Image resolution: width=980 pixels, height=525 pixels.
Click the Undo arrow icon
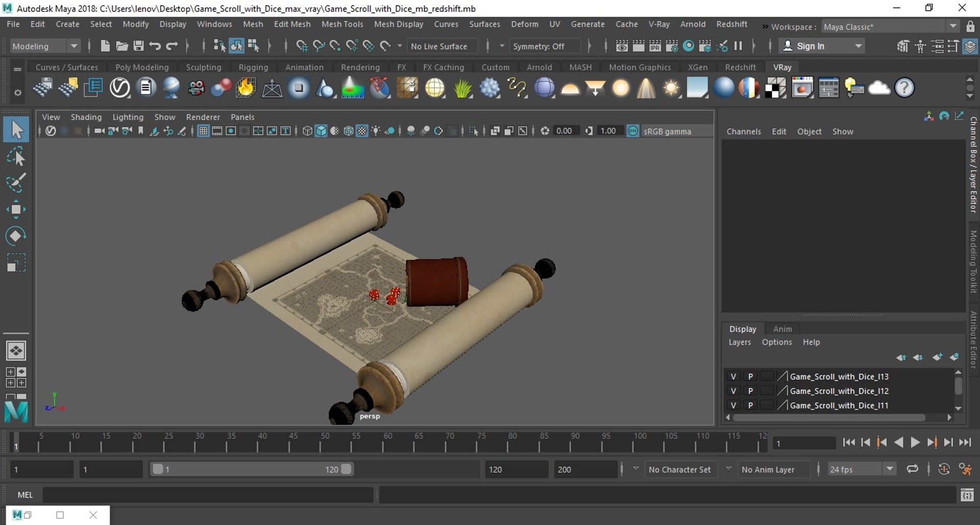155,46
